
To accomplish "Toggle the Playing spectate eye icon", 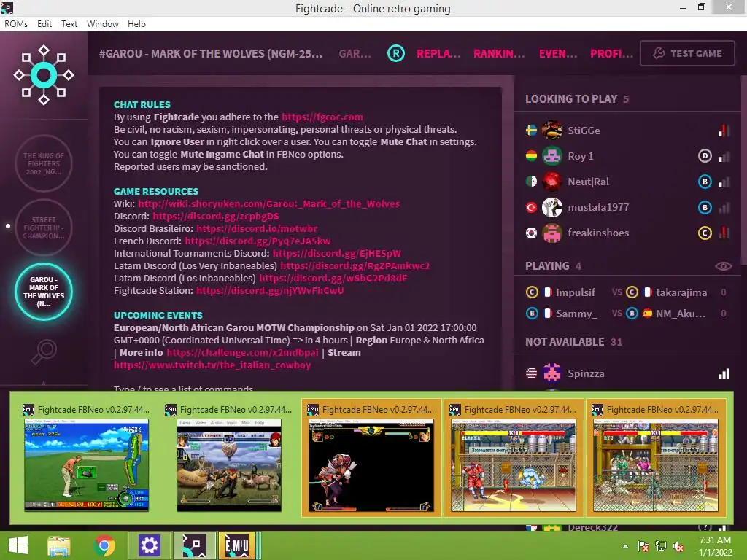I will pos(723,266).
